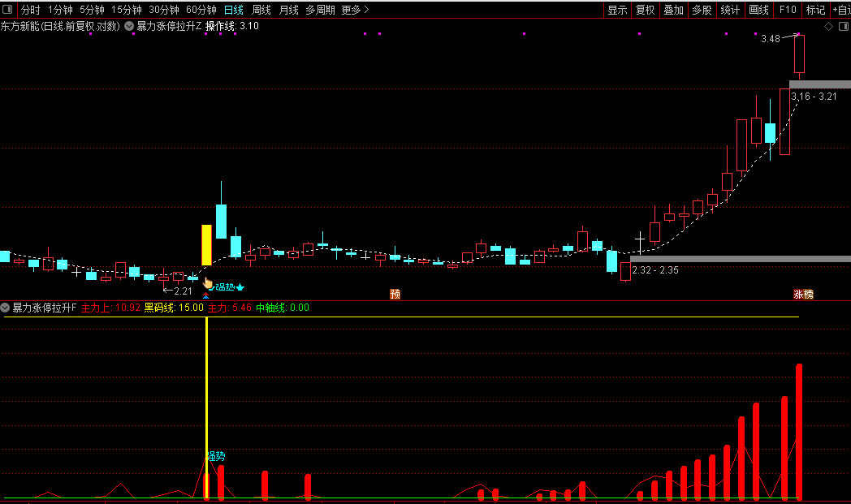The height and width of the screenshot is (504, 851).
Task: Click the 2.21 low price label
Action: pyautogui.click(x=183, y=291)
